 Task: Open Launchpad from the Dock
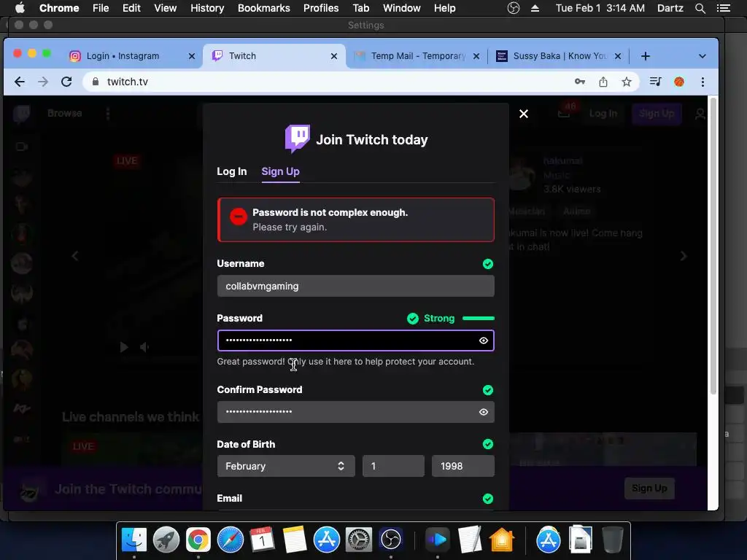pos(166,540)
